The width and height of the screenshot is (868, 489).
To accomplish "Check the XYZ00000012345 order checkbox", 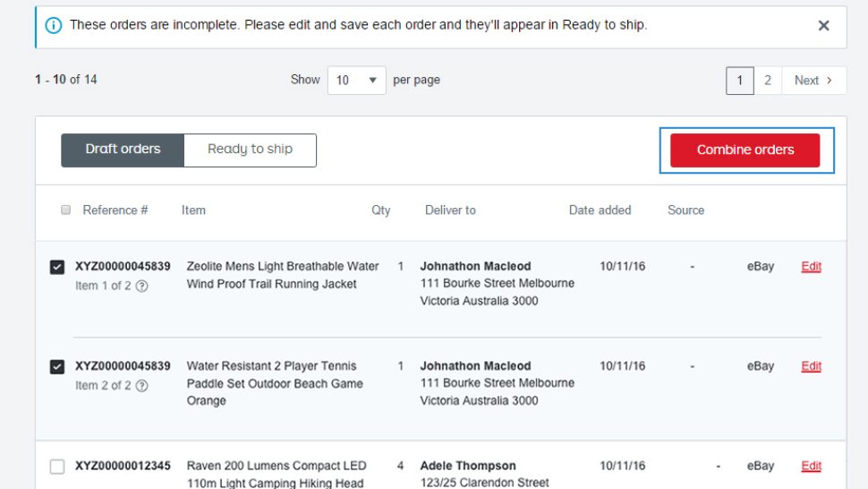I will (x=57, y=467).
